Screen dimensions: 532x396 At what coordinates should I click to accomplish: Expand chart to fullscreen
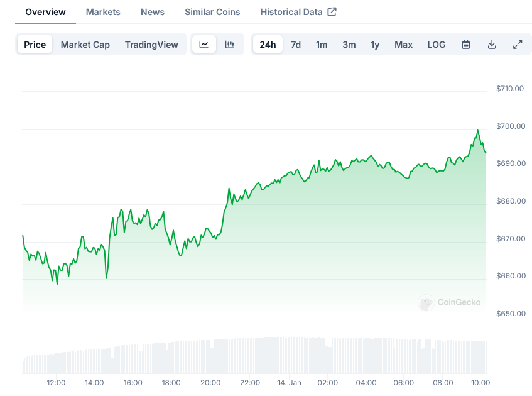518,45
